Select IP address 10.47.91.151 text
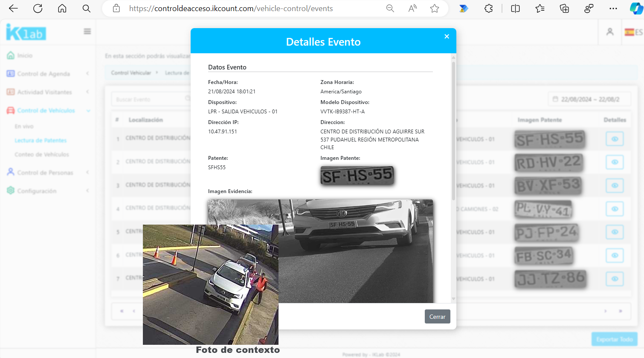644x358 pixels. [223, 132]
